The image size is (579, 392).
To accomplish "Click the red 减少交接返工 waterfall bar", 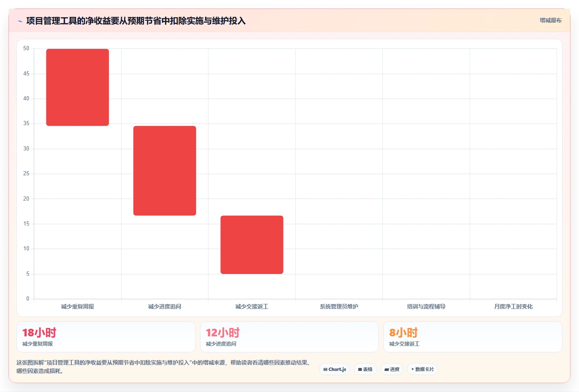I will pyautogui.click(x=252, y=245).
